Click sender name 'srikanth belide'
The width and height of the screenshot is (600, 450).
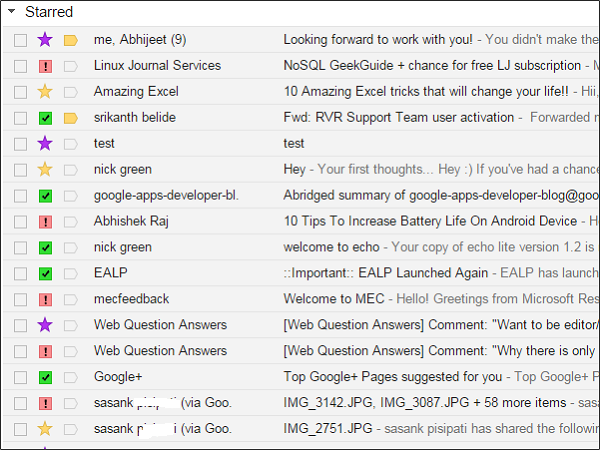(x=135, y=117)
